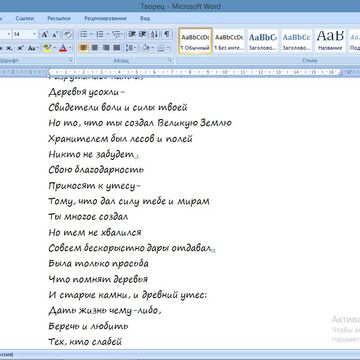Switch to Рецензирование tab
Viewport: 360px width, 360px height.
click(x=105, y=18)
